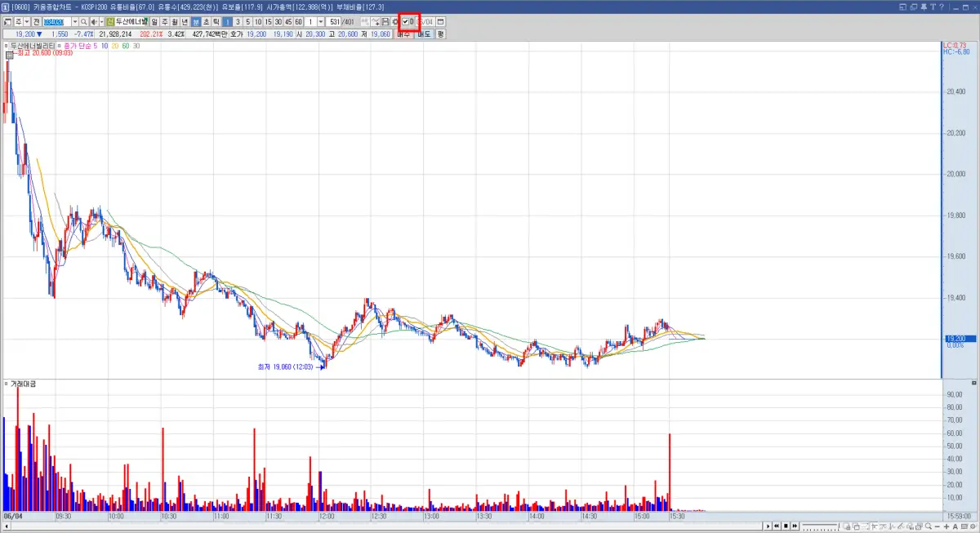
Task: Click the stock search magnifier icon
Action: point(84,21)
